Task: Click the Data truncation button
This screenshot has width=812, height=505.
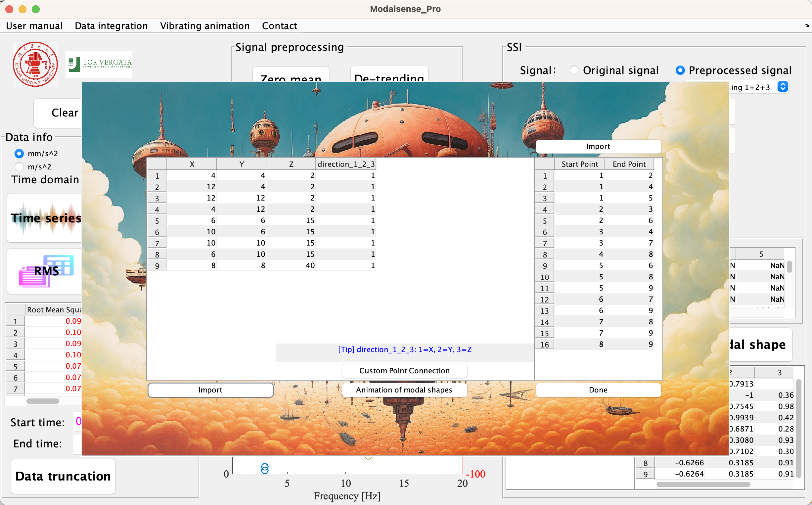Action: [x=63, y=476]
